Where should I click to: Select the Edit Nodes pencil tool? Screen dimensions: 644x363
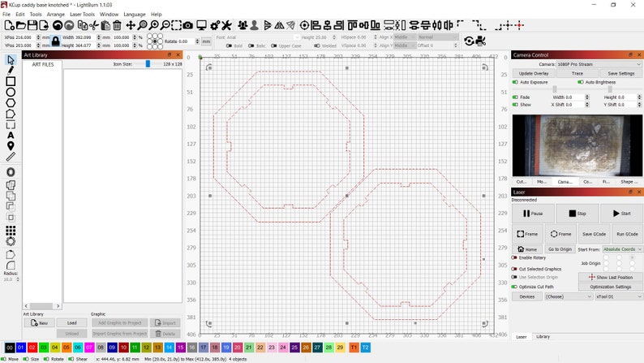tap(11, 71)
